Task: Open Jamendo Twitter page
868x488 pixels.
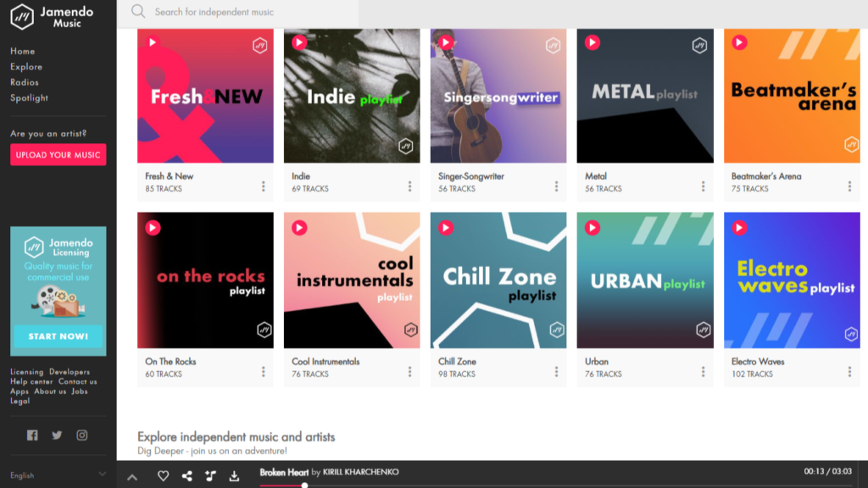Action: click(57, 435)
